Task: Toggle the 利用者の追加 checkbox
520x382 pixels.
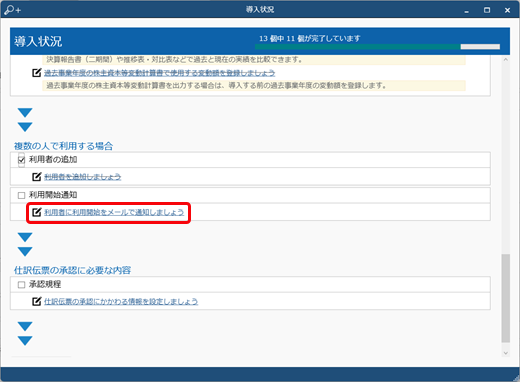Action: coord(21,160)
